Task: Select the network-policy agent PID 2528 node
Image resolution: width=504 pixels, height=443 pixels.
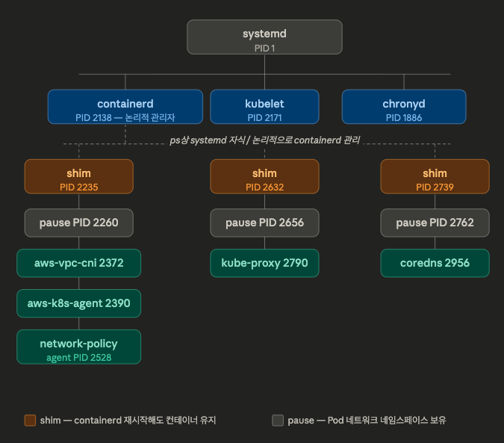Action: (x=78, y=347)
